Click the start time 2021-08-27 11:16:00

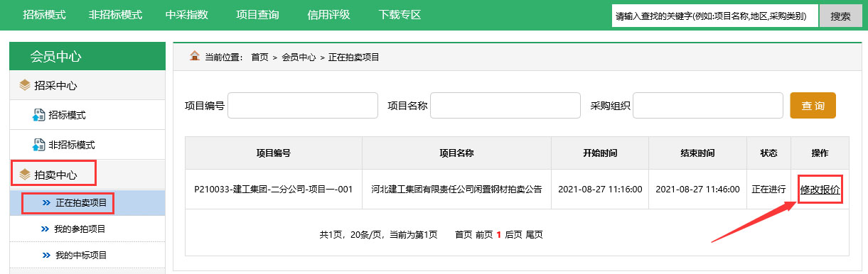[x=600, y=190]
